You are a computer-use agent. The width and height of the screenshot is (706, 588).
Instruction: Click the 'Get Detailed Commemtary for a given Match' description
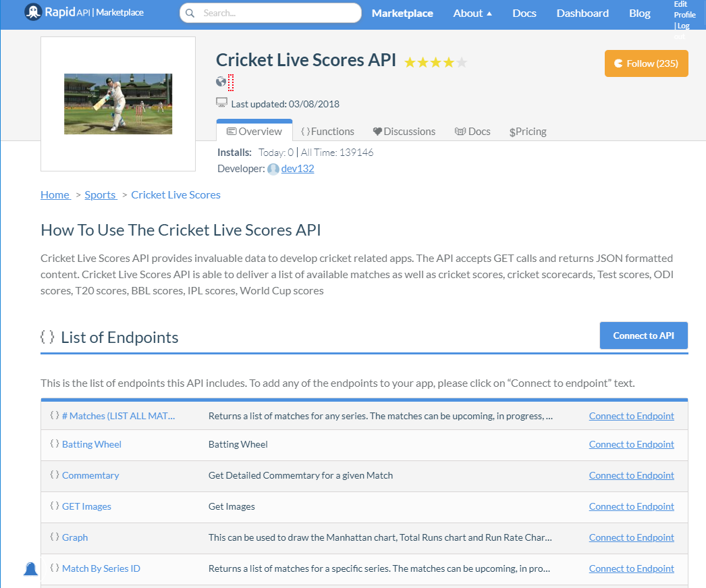301,475
